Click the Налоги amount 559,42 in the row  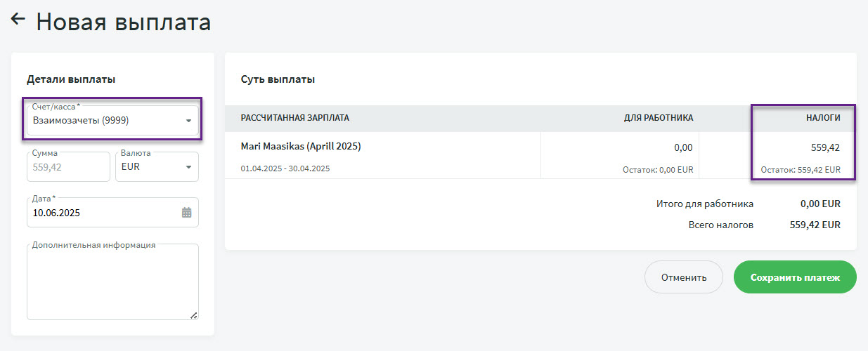pyautogui.click(x=825, y=147)
